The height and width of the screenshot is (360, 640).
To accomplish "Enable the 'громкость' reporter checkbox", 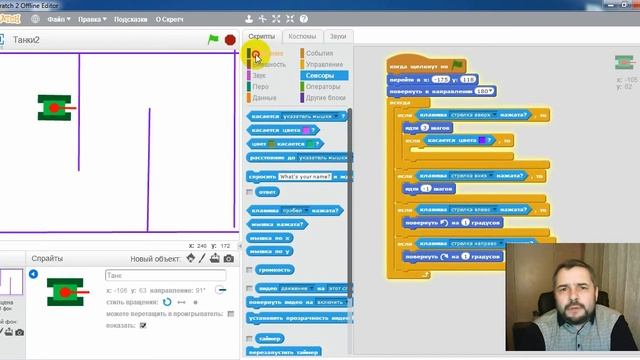I will tap(249, 270).
